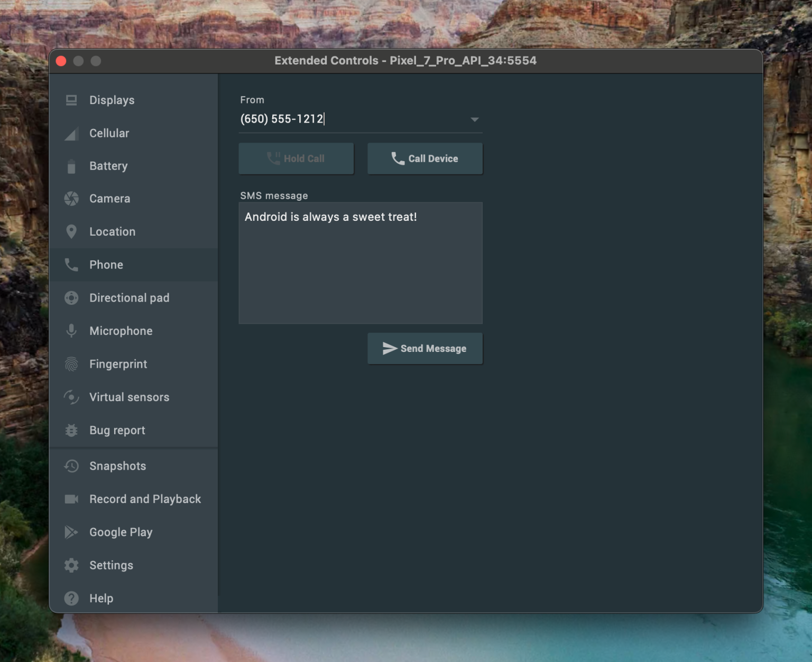
Task: Click the Cellular signal icon
Action: pos(71,134)
